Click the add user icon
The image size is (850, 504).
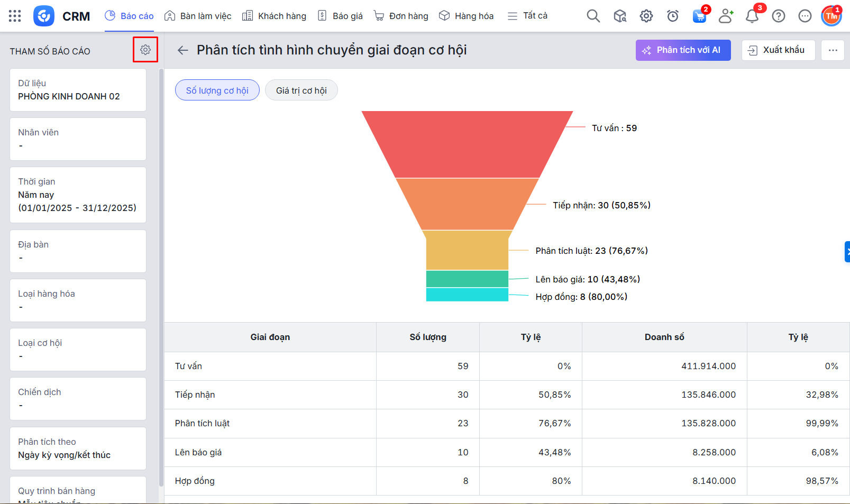tap(726, 16)
